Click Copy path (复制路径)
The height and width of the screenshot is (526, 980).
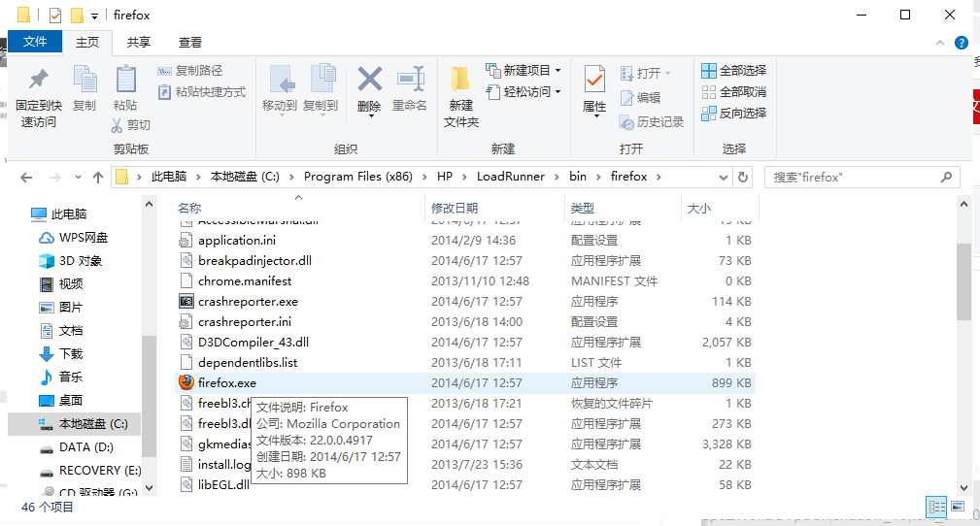click(x=190, y=71)
